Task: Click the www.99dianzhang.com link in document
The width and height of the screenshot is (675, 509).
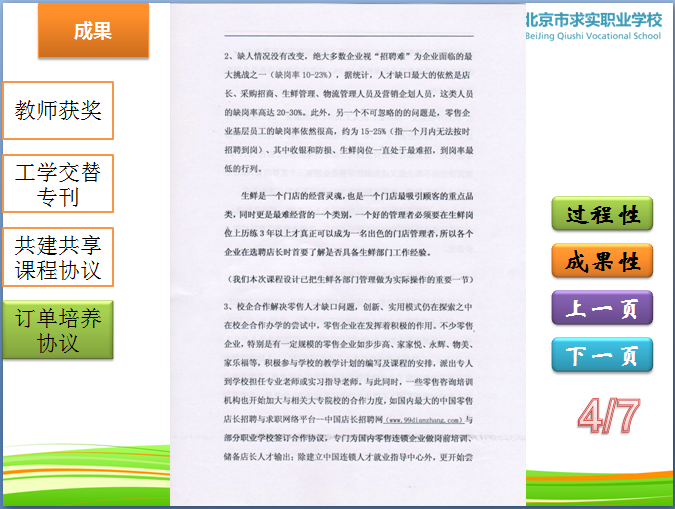Action: [x=424, y=420]
